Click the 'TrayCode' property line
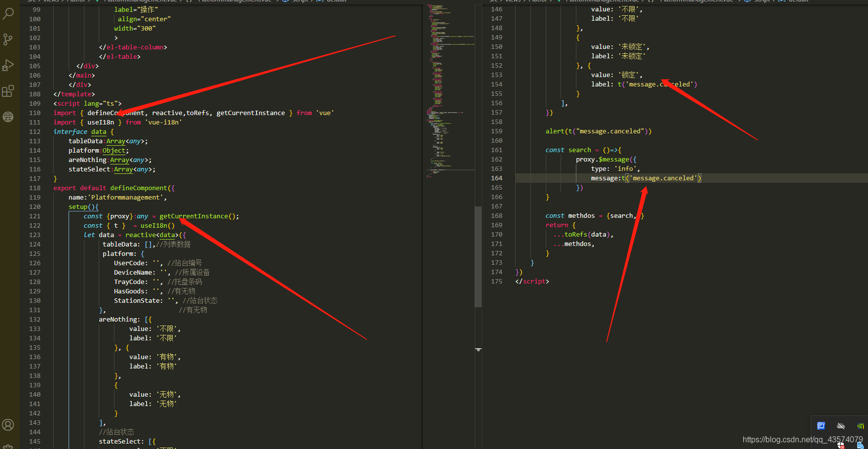 coord(158,282)
